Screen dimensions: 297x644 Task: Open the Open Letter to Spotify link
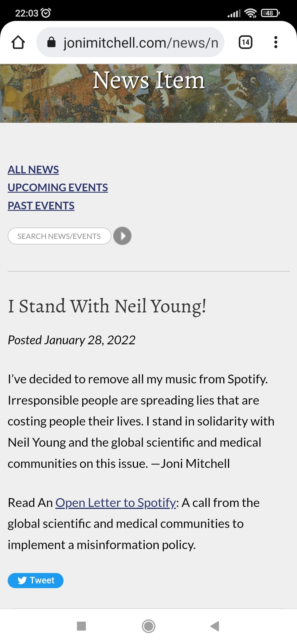coord(116,503)
